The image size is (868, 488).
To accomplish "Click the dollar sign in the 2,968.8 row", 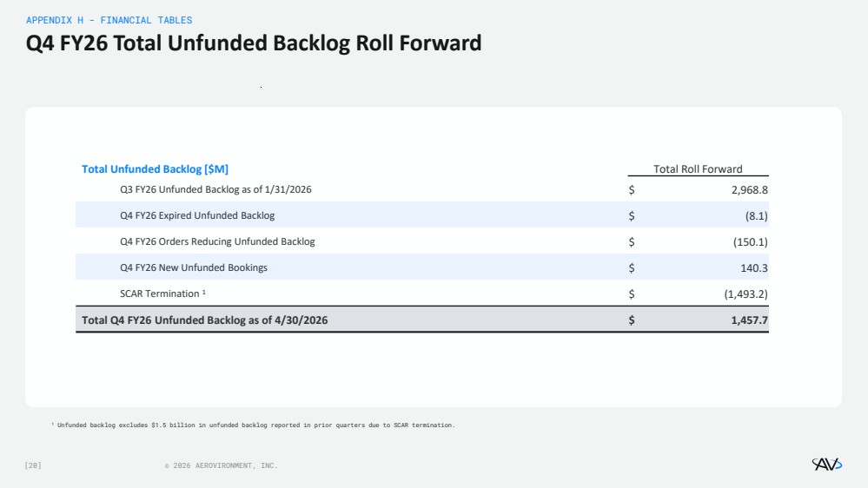I will point(632,190).
